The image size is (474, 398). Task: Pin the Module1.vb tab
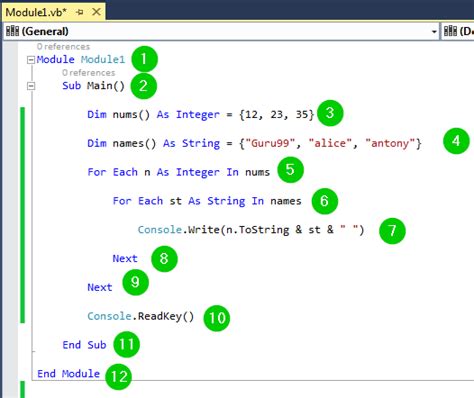[x=80, y=12]
